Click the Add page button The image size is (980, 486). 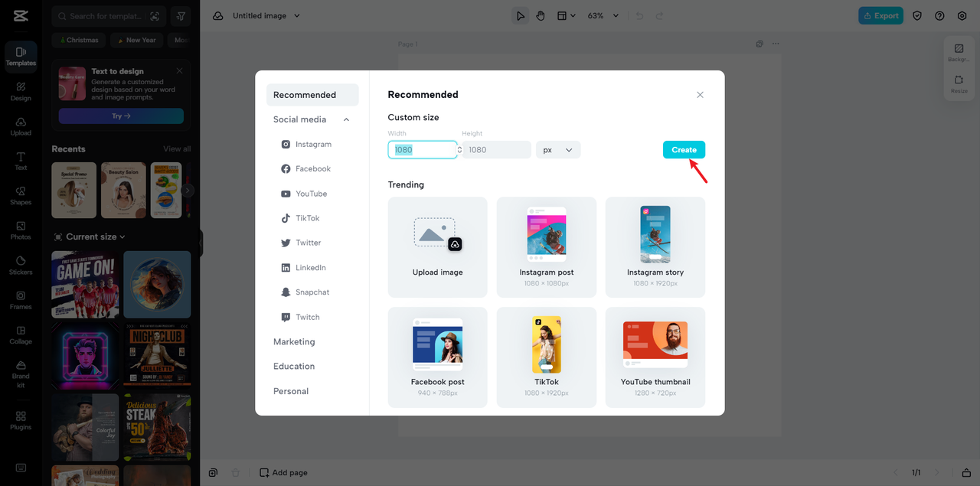pyautogui.click(x=283, y=472)
